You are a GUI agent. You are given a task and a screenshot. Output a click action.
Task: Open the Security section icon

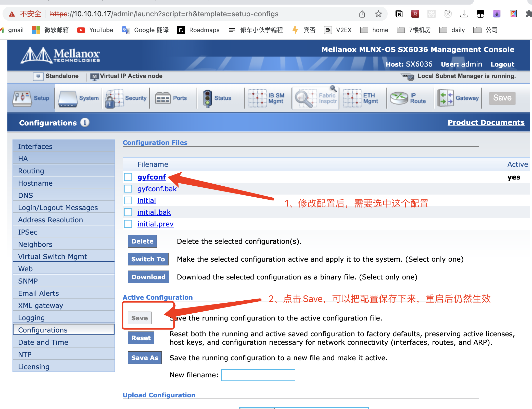coord(115,99)
